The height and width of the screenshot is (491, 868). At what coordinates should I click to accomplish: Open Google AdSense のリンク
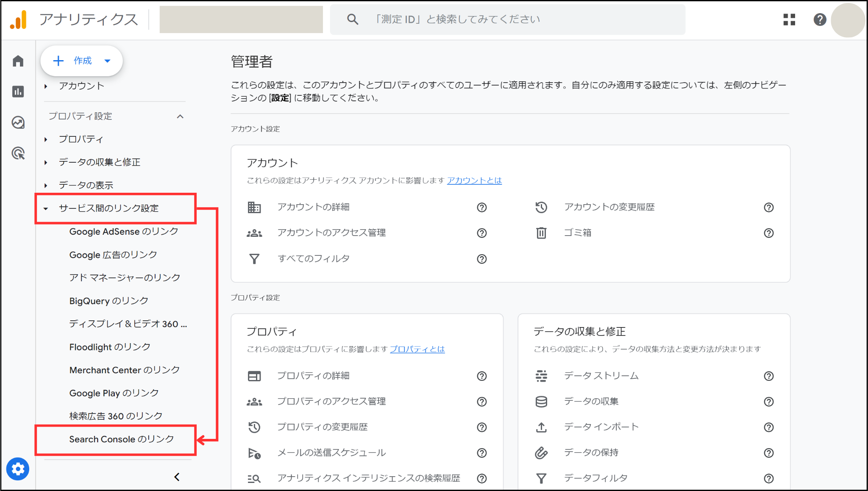[124, 231]
